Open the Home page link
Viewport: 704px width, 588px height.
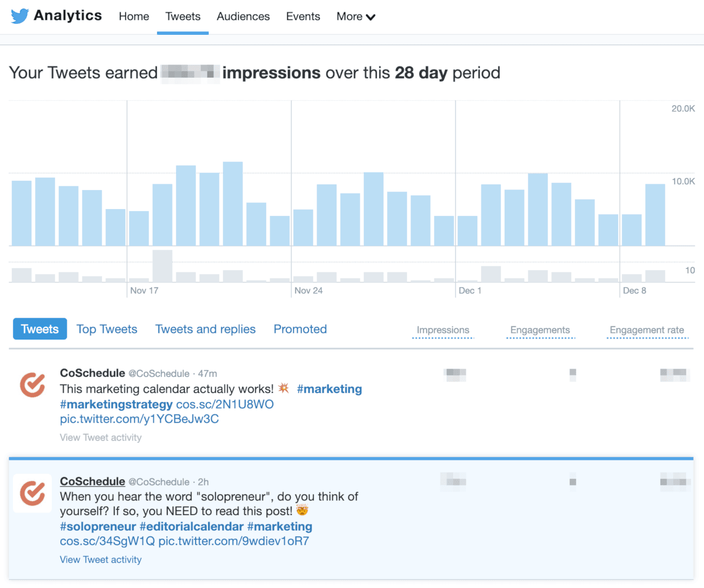coord(134,17)
